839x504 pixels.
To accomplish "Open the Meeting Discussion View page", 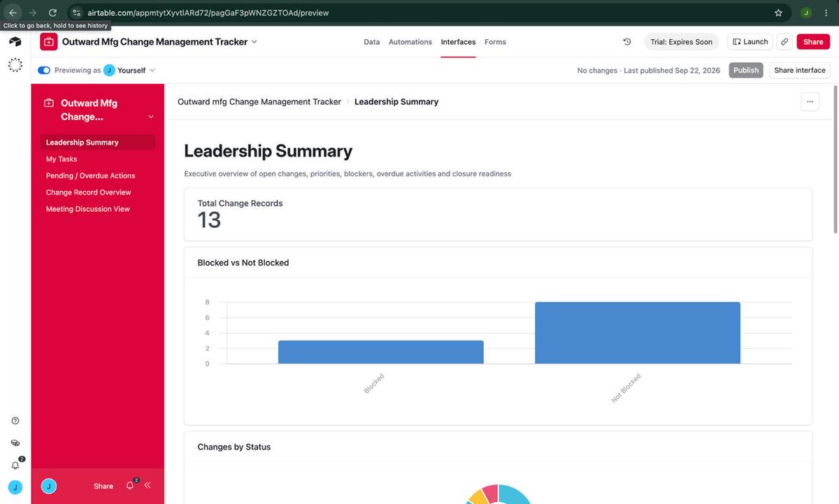I will coord(98,210).
